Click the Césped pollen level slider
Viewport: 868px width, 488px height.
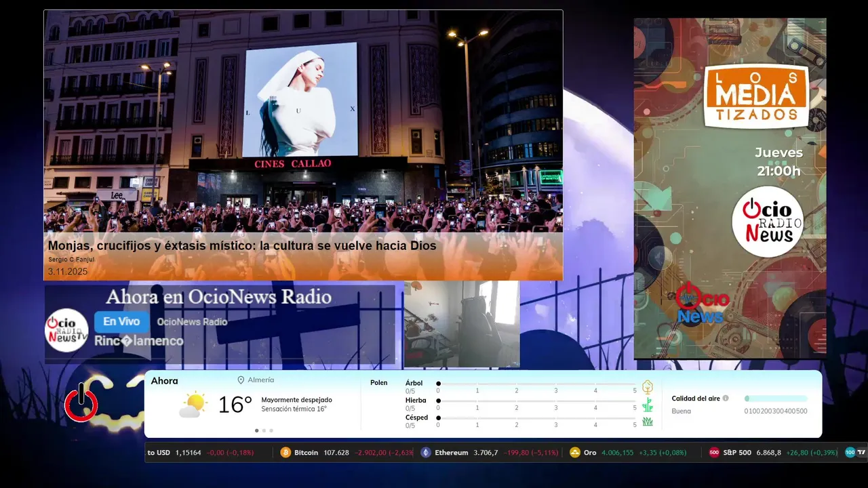coord(536,418)
